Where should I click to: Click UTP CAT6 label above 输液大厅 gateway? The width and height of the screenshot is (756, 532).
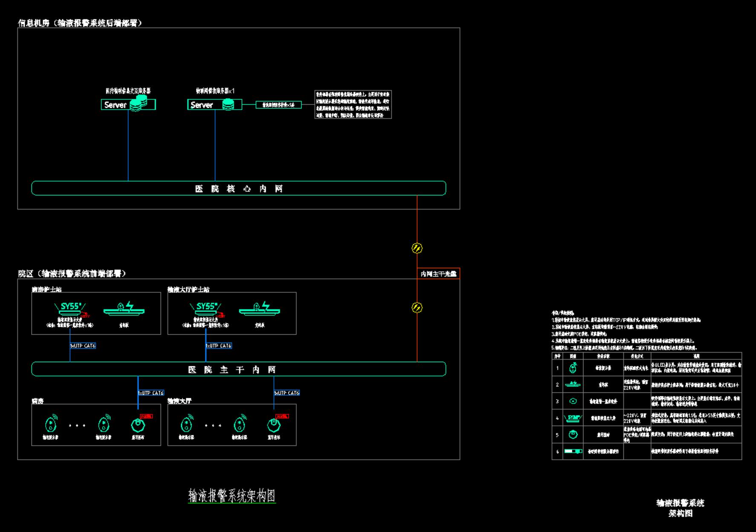[x=287, y=393]
